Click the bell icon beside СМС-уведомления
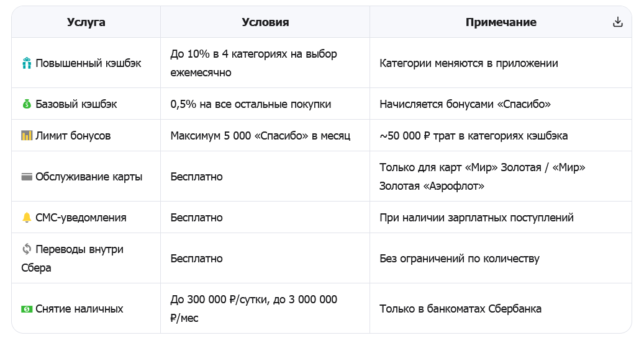Screen dimensions: 644x351 pos(27,218)
